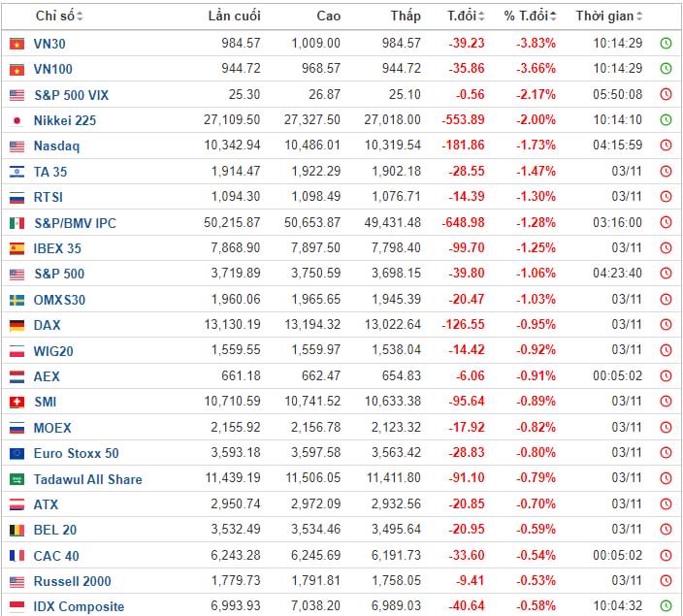Viewport: 683px width, 616px height.
Task: Click the Vietnam flag icon beside VN30
Action: pyautogui.click(x=16, y=44)
